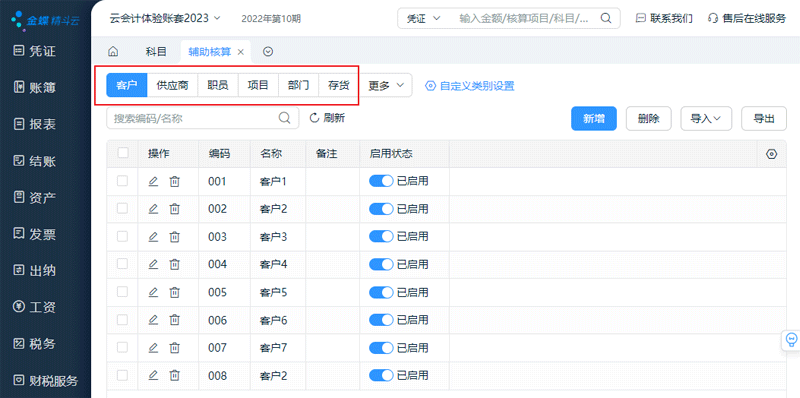Delete row 004 with trash icon

coord(174,264)
